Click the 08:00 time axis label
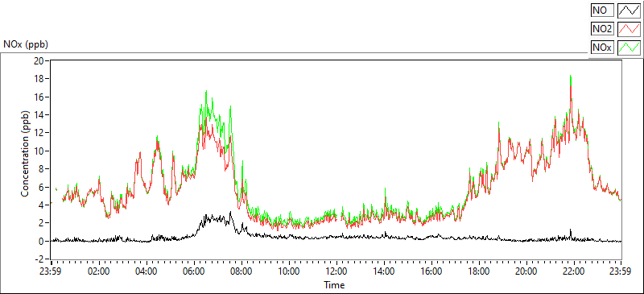This screenshot has width=644, height=294. click(x=242, y=271)
